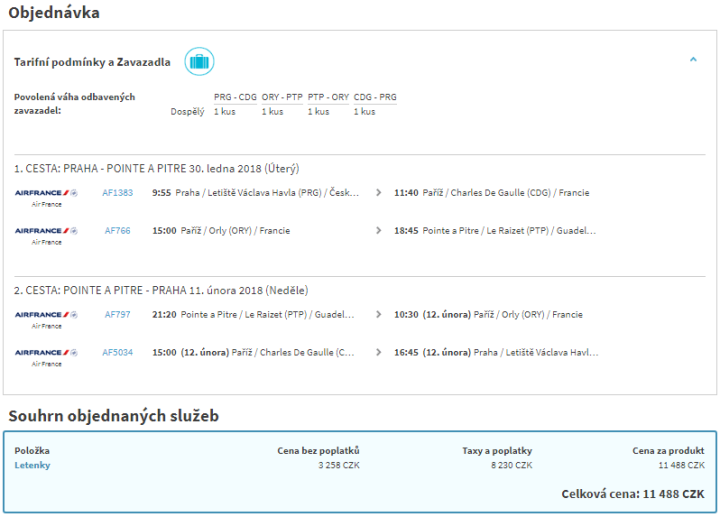
Task: Select the ORY - PTP baggage column header
Action: pos(282,97)
